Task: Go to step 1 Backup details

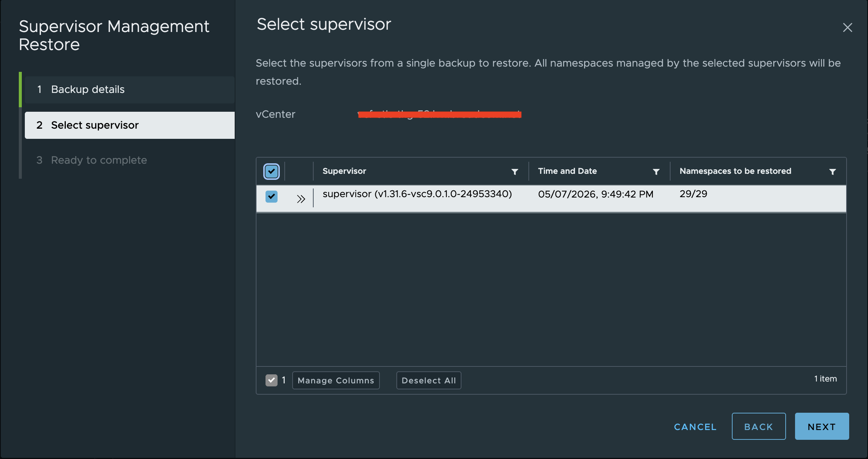Action: coord(130,90)
